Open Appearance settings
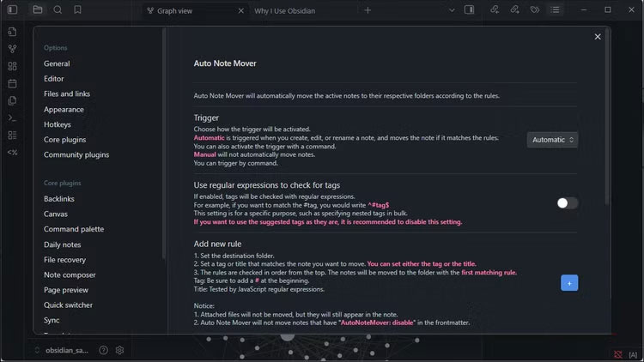The image size is (644, 362). point(64,109)
